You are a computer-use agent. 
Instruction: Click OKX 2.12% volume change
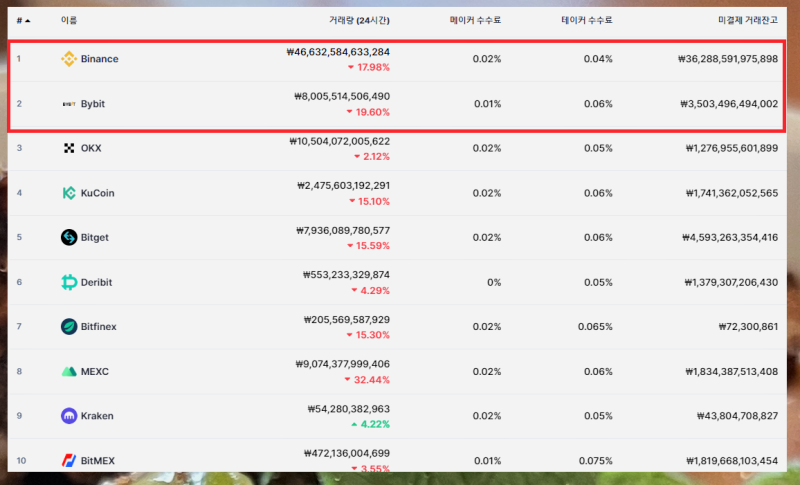(372, 157)
